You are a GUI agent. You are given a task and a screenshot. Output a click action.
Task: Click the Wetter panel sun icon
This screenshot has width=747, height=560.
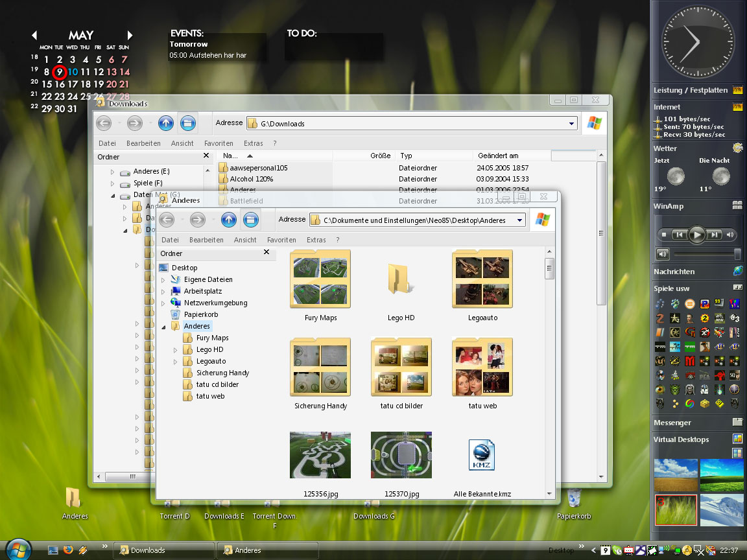point(737,148)
